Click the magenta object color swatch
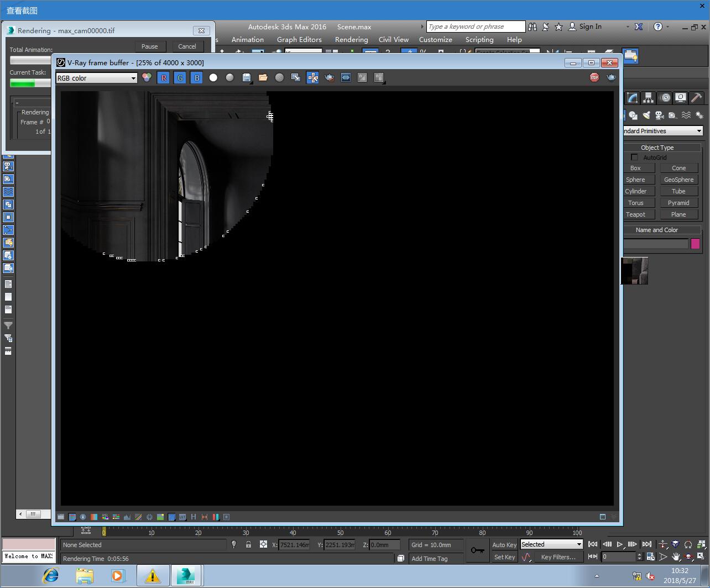This screenshot has height=588, width=710. coord(695,244)
